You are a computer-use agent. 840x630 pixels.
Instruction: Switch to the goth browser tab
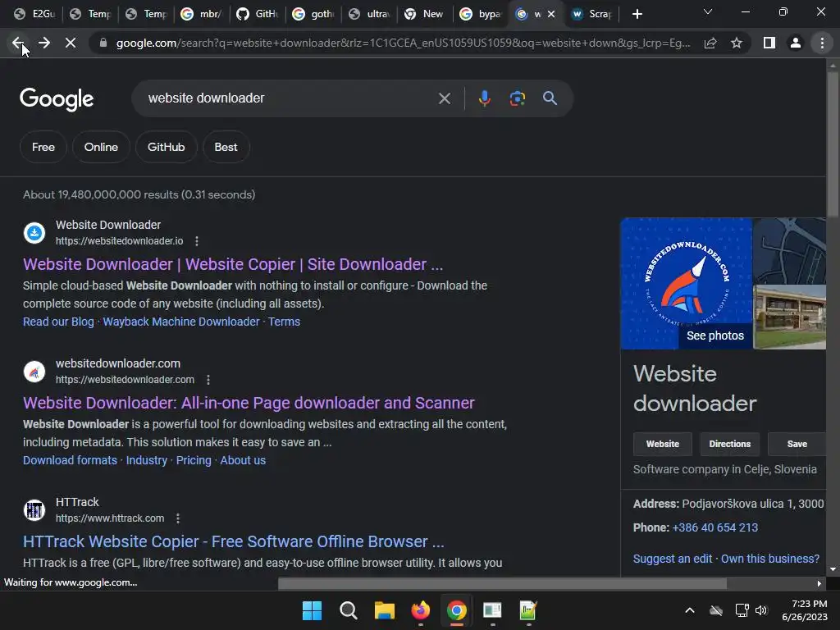coord(313,14)
